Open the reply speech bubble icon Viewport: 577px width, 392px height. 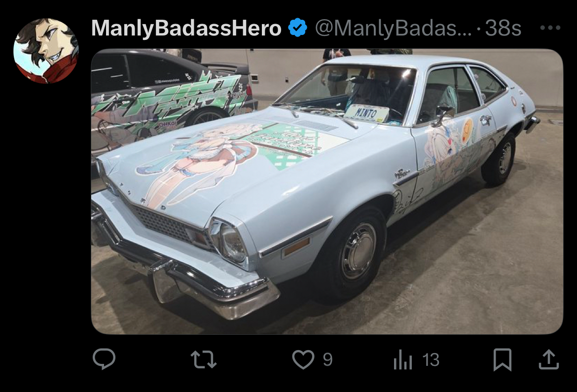click(x=104, y=359)
